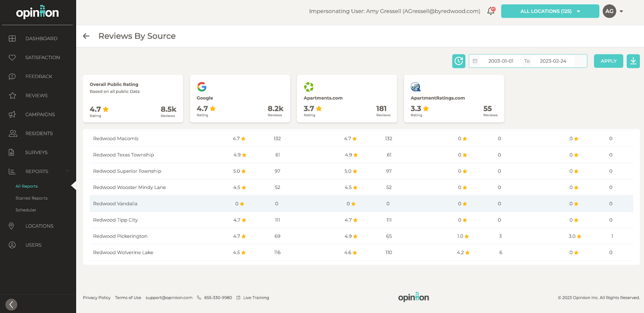The height and width of the screenshot is (313, 644).
Task: Click the teal clock history date icon
Action: point(459,61)
